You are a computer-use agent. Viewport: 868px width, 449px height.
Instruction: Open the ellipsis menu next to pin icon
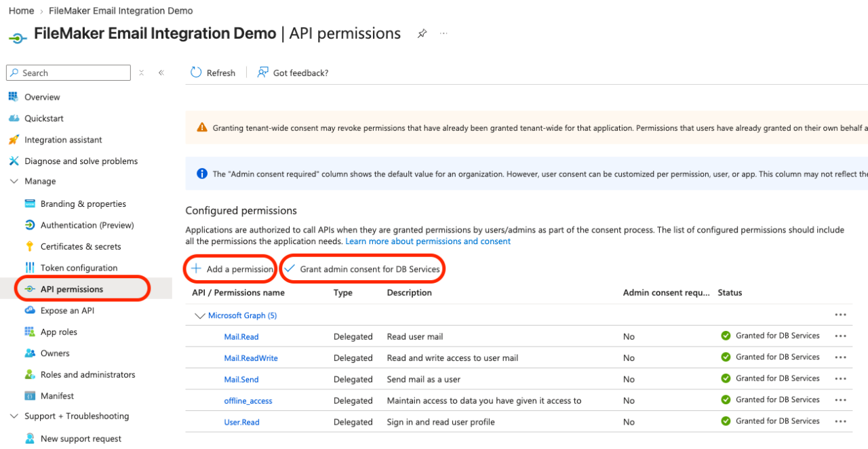coord(443,33)
